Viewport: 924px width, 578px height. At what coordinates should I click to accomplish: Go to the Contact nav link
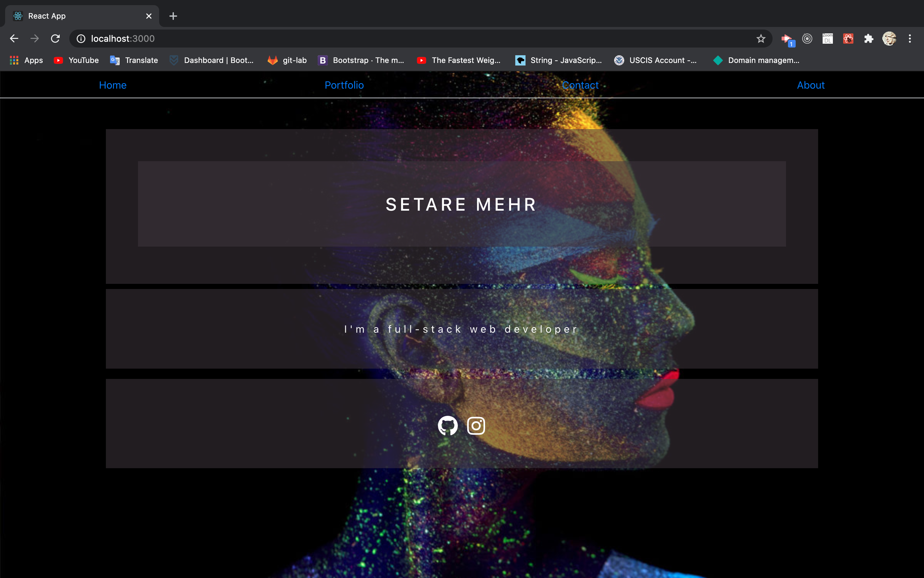(580, 85)
